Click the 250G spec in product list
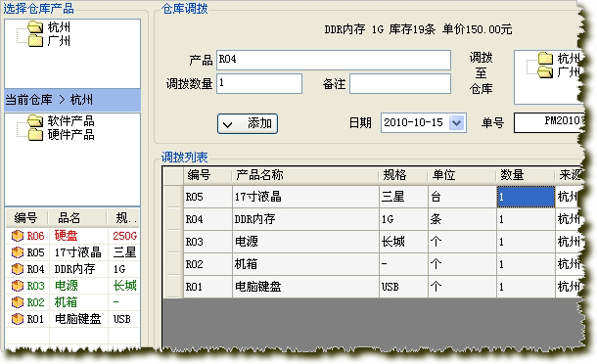The image size is (597, 364). pos(125,236)
